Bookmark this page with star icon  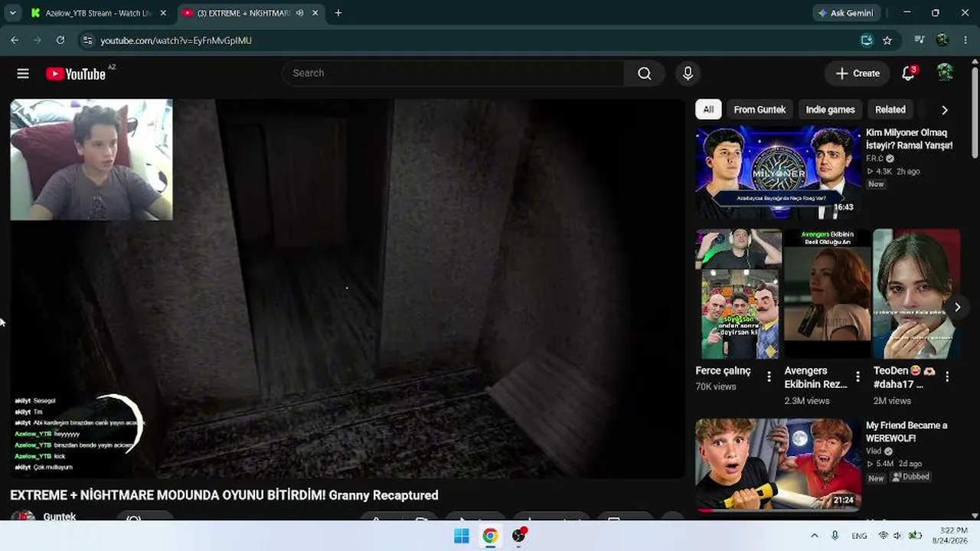pos(887,41)
